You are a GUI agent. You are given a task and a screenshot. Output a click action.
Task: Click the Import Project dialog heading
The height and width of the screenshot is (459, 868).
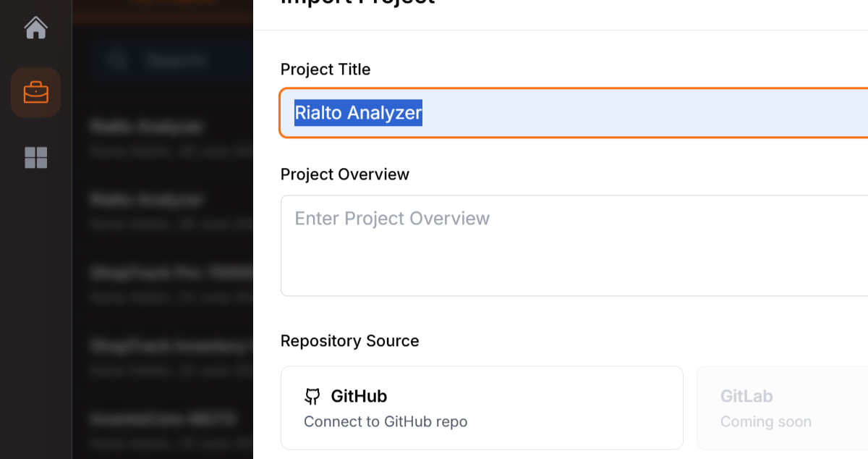(x=358, y=3)
